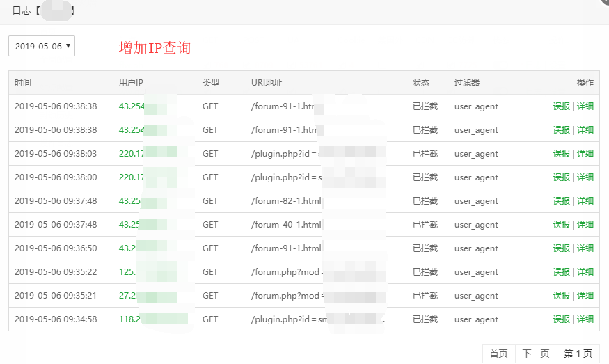The width and height of the screenshot is (609, 364).
Task: Click user_agent filter in the 09:35:22 row
Action: (x=476, y=272)
